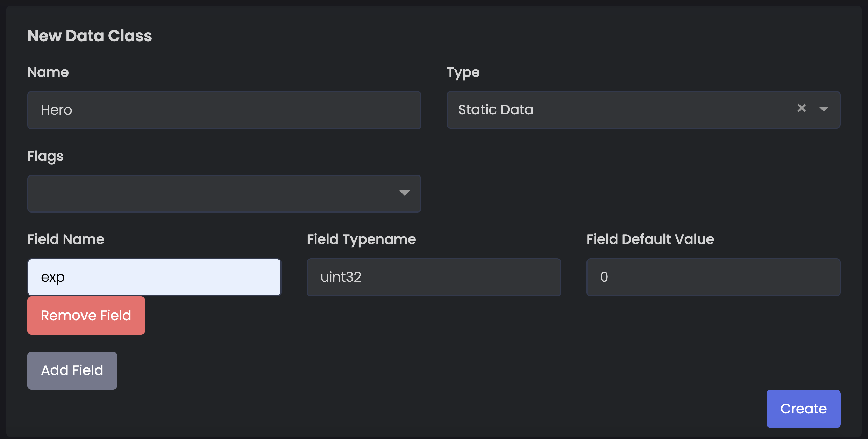Click the Type label

point(463,73)
